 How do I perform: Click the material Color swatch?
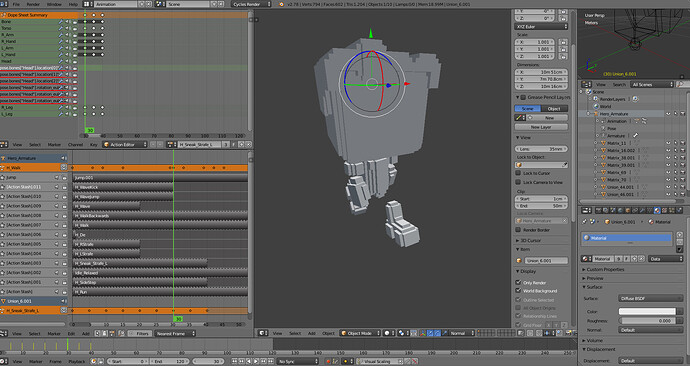coord(647,311)
